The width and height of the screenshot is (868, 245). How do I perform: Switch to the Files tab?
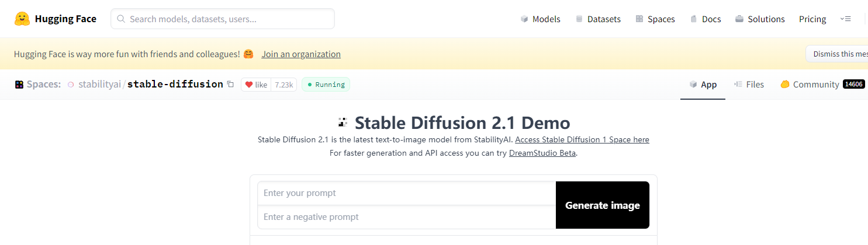pos(749,85)
